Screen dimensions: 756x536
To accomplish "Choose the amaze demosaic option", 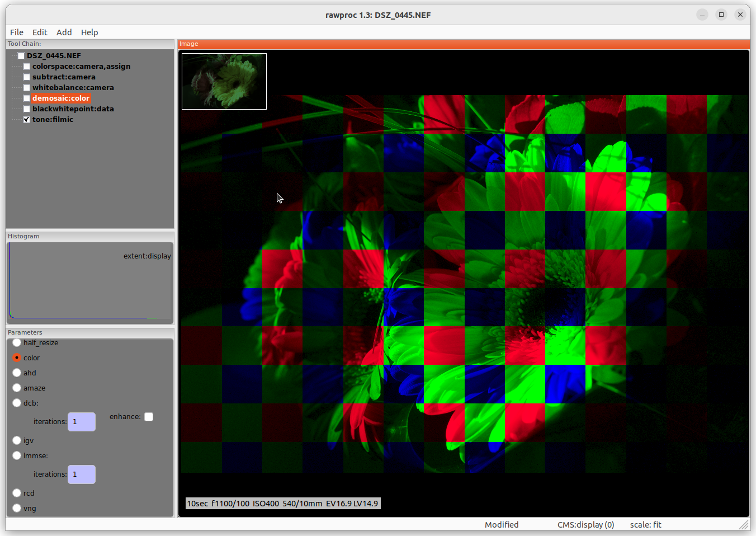I will [x=17, y=388].
